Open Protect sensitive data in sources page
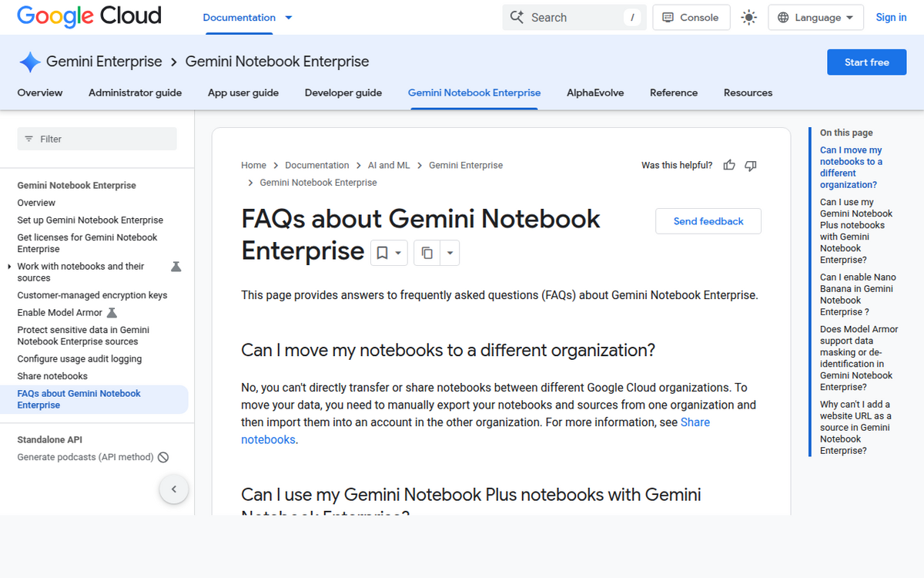The image size is (924, 578). click(83, 336)
